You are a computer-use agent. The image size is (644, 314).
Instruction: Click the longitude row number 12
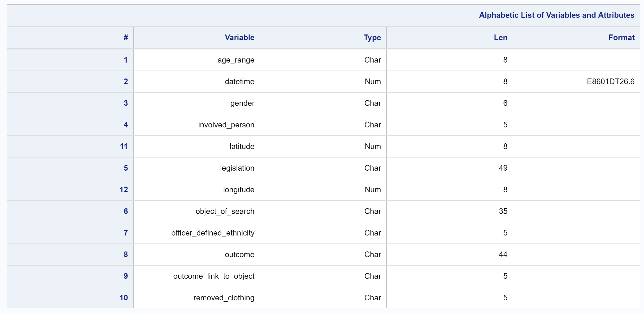pos(124,189)
